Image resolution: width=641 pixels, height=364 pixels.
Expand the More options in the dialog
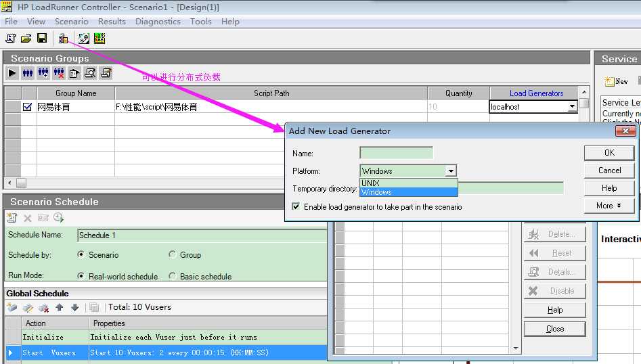[609, 206]
